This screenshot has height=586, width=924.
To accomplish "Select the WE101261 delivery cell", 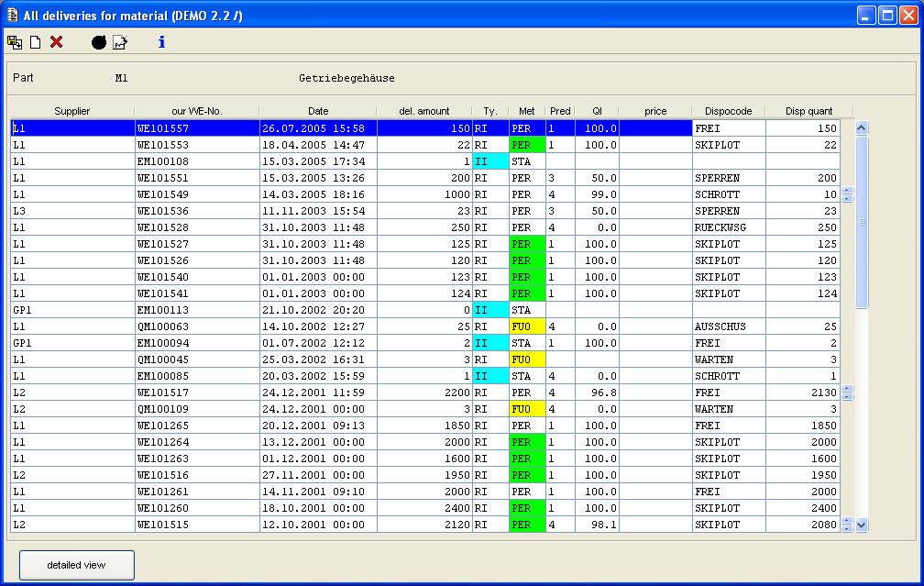I will pos(197,492).
